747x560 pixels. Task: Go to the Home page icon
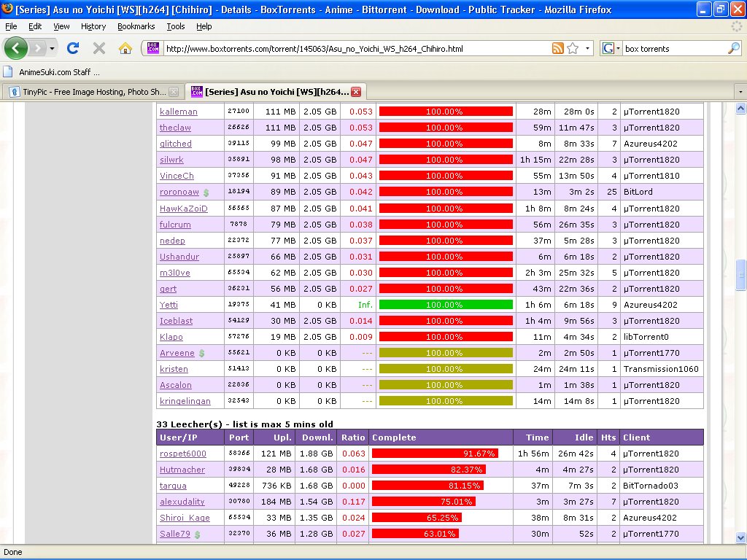coord(125,49)
